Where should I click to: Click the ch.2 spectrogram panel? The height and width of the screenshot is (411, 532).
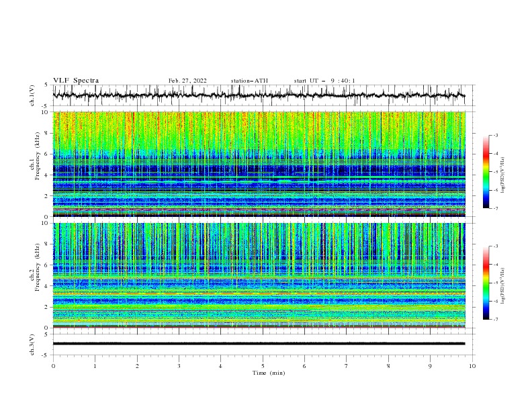[x=259, y=275]
